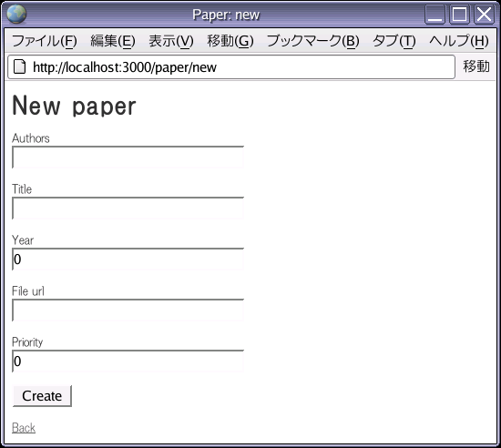The height and width of the screenshot is (448, 501).
Task: Click the page icon in address bar
Action: point(19,66)
